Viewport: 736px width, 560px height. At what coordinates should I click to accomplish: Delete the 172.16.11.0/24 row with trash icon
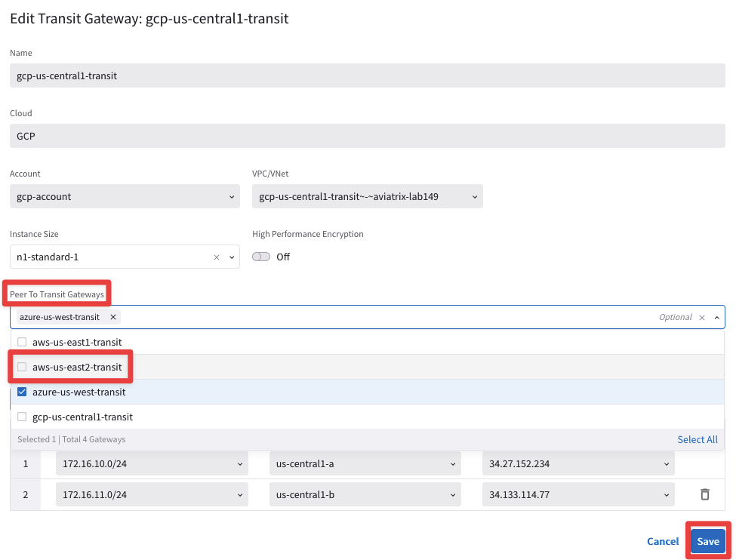tap(705, 495)
